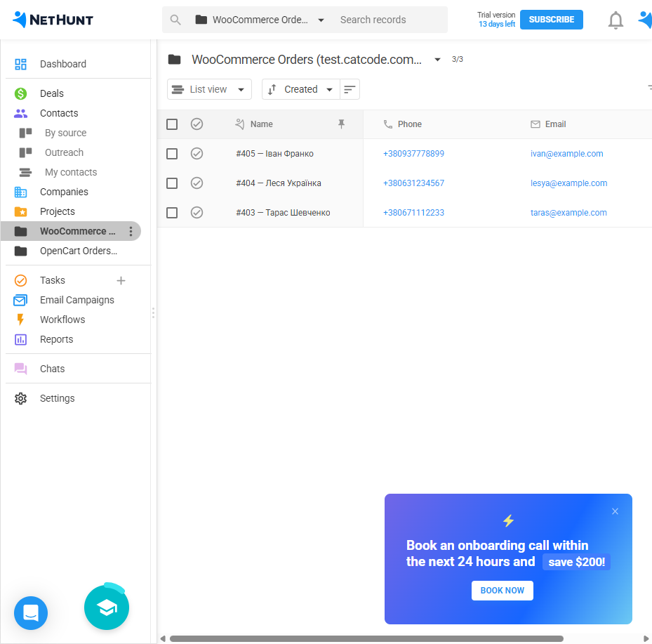The height and width of the screenshot is (644, 652).
Task: Open Workflows section
Action: (62, 320)
